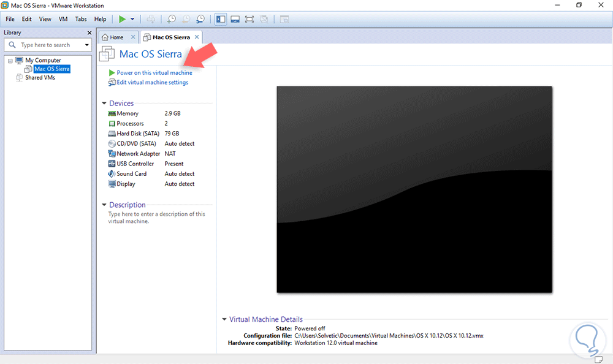This screenshot has height=364, width=613.
Task: Take a snapshot of this virtual machine
Action: 171,19
